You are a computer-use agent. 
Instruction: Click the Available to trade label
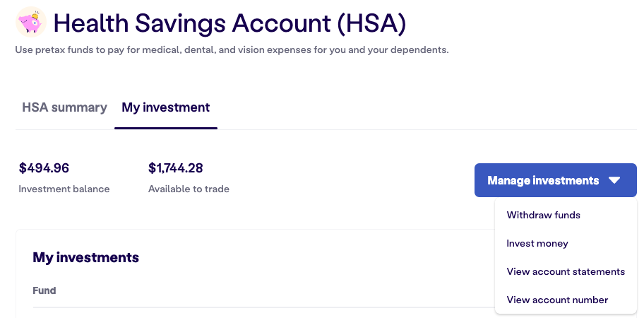click(189, 189)
